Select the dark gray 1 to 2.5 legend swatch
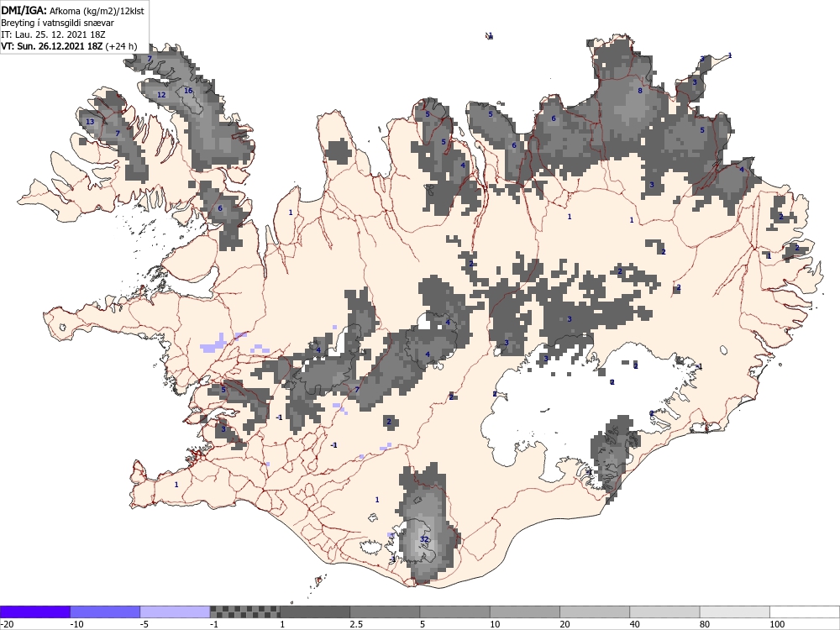 pyautogui.click(x=315, y=612)
